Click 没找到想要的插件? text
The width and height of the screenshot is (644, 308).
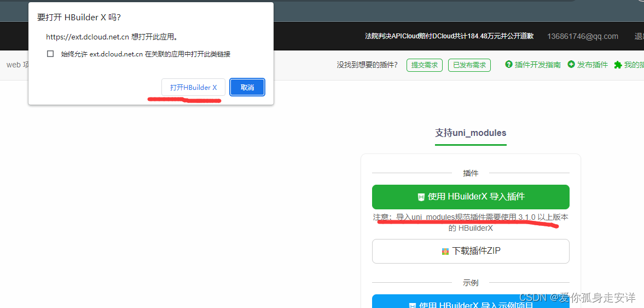(367, 65)
